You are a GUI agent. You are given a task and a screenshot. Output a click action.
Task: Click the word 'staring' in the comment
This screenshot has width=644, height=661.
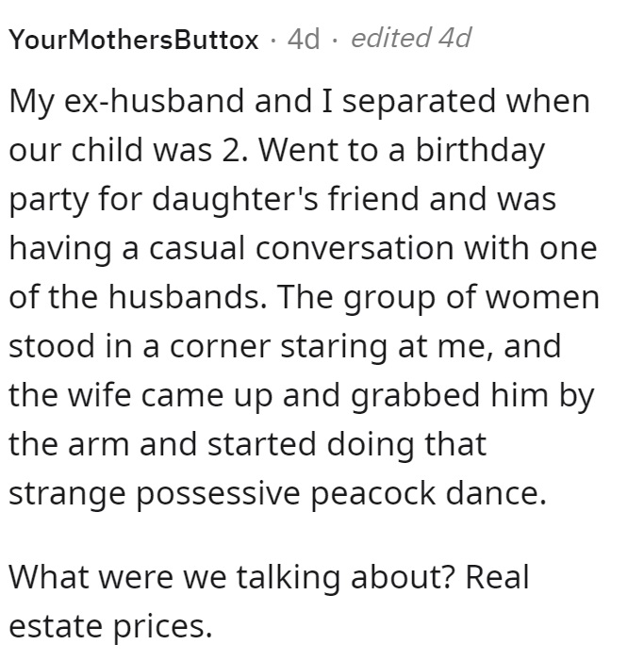[334, 348]
